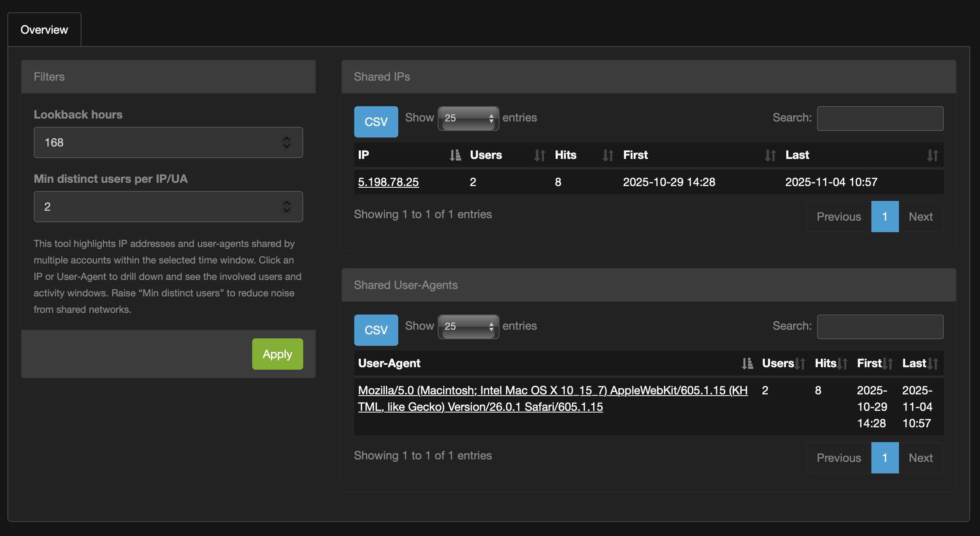Sort Shared IPs by Users sort icon
The width and height of the screenshot is (980, 536).
[x=539, y=155]
